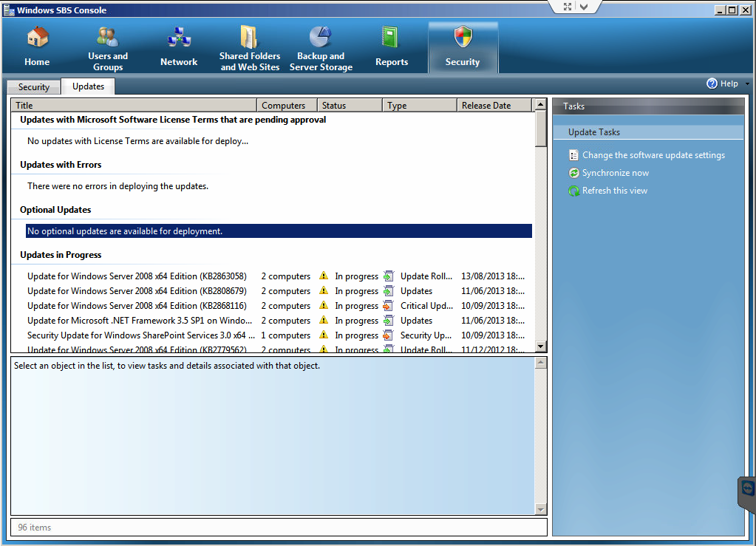The image size is (756, 546).
Task: Click the settings list icon beside Change the software update settings
Action: [x=573, y=155]
